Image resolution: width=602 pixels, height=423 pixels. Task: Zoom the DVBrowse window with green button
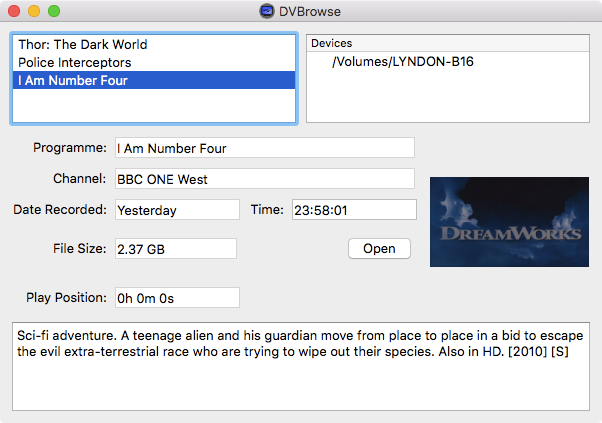click(54, 11)
